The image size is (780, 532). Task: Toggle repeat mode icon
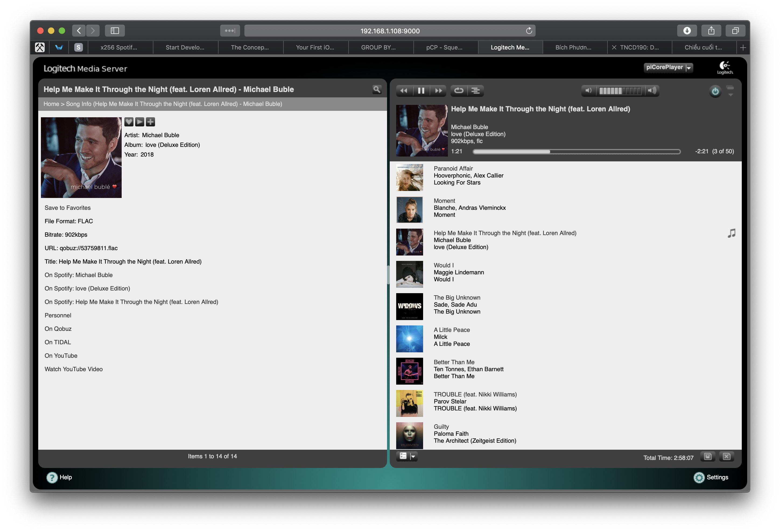pos(458,91)
